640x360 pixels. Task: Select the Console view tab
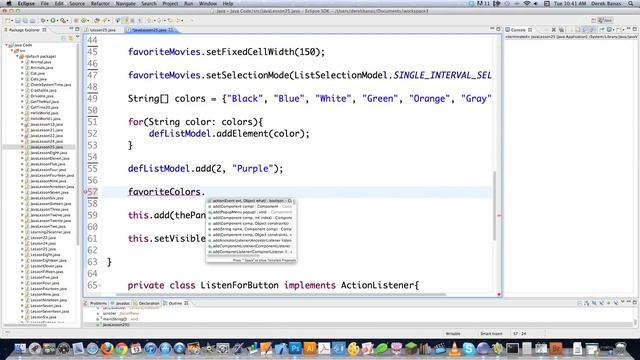point(518,30)
